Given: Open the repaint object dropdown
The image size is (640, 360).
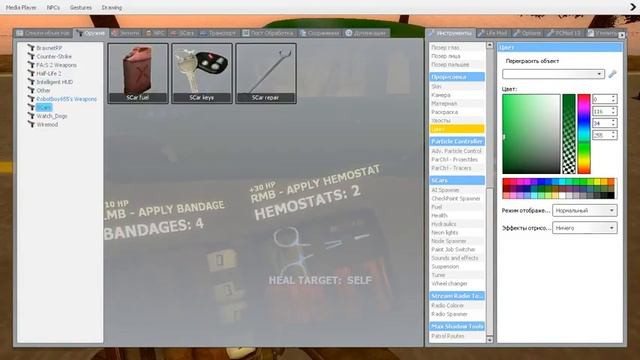Looking at the screenshot, I should click(x=553, y=74).
